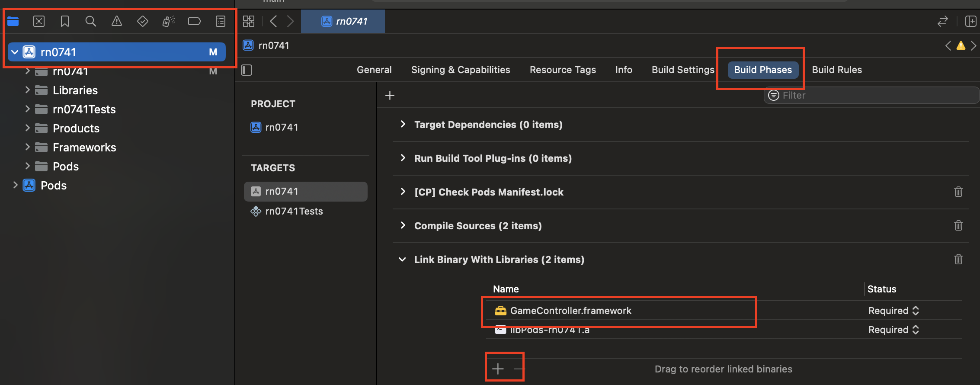Screen dimensions: 980x385
Task: Open the Project navigator folder icon
Action: tap(13, 21)
